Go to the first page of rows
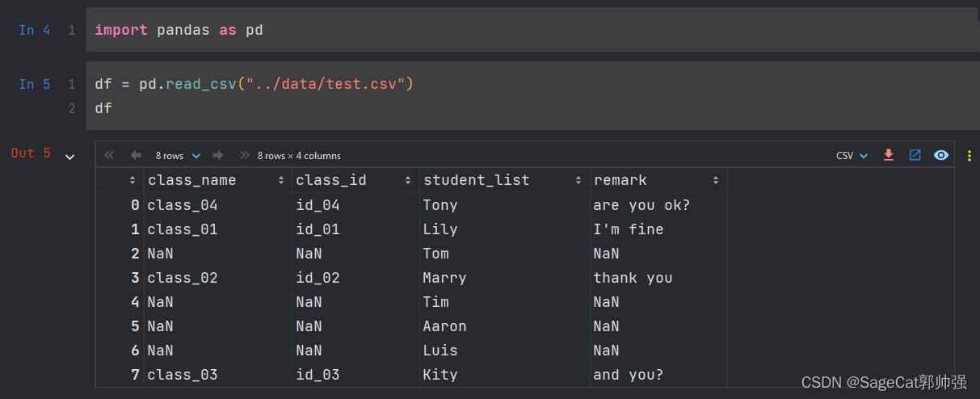 [110, 155]
